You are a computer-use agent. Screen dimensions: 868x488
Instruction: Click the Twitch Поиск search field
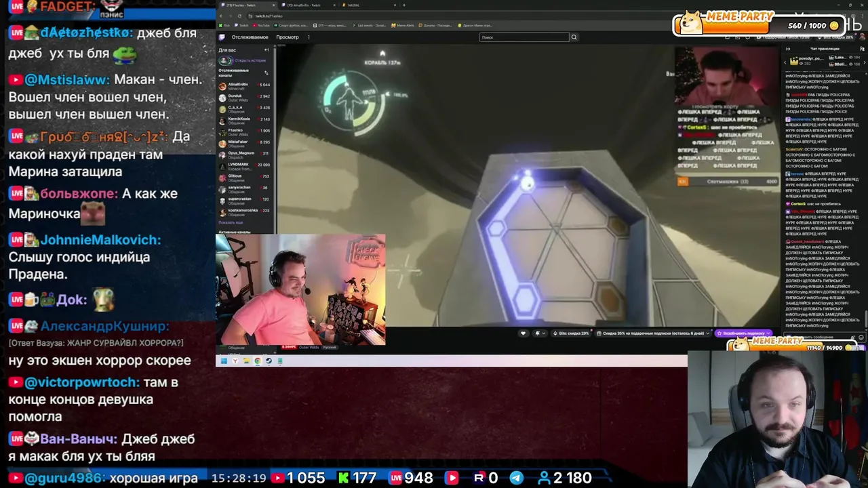pyautogui.click(x=524, y=37)
